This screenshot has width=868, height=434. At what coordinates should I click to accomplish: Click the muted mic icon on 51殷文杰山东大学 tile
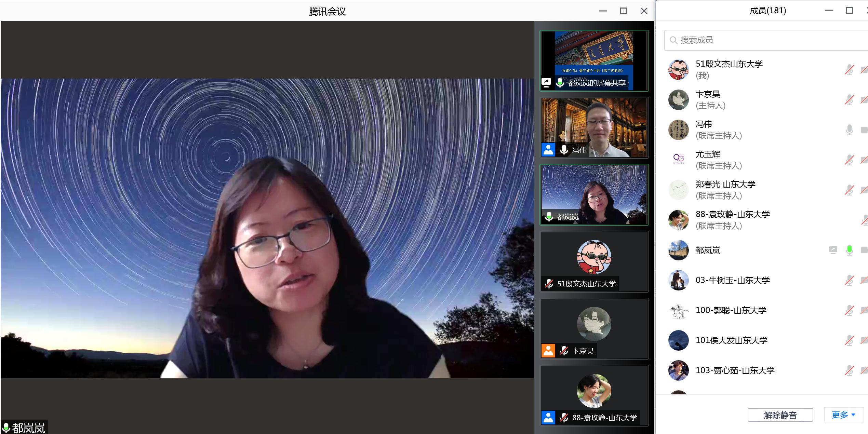549,284
